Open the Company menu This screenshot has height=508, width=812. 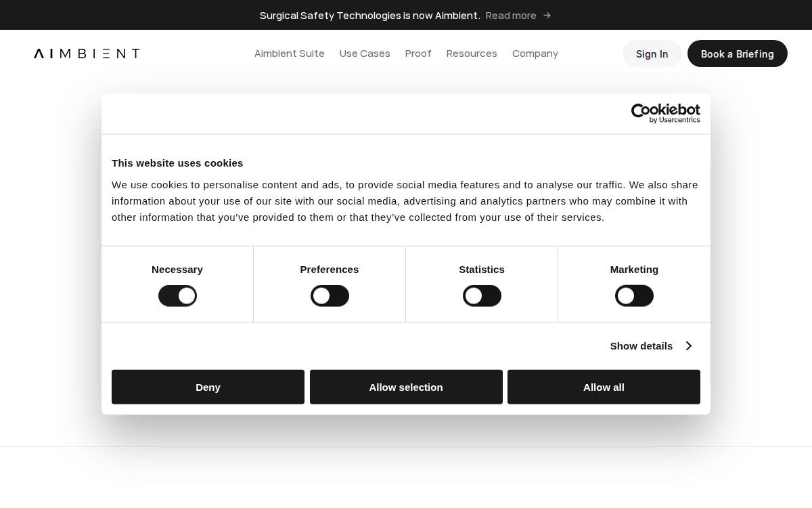click(535, 54)
